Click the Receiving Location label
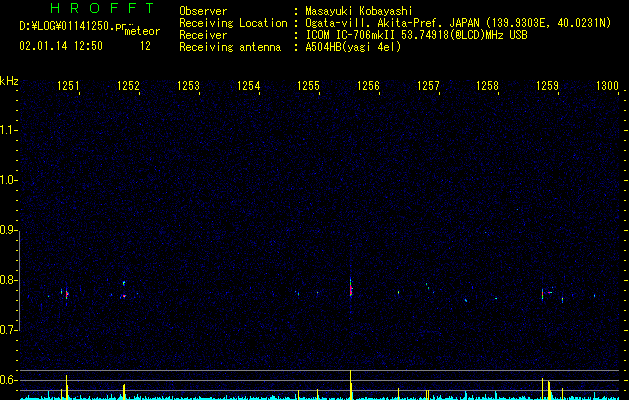 click(x=233, y=23)
